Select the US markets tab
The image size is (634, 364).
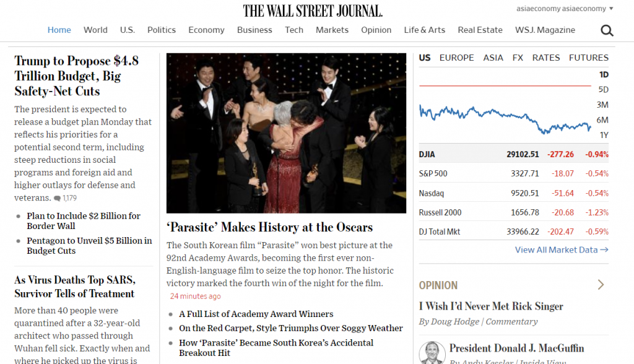point(425,58)
